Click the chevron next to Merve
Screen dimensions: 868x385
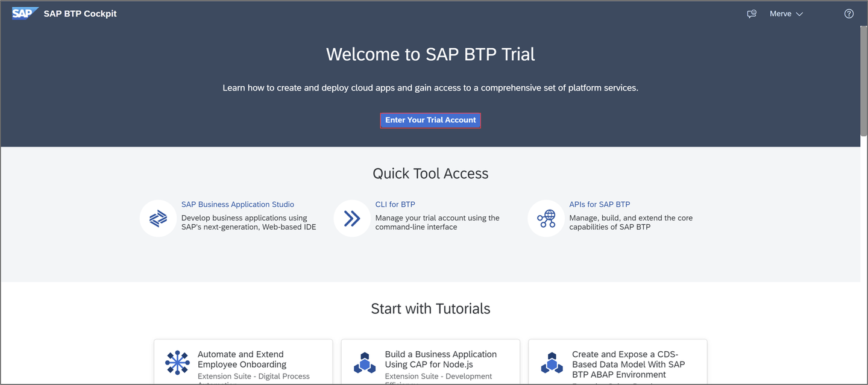pyautogui.click(x=799, y=14)
